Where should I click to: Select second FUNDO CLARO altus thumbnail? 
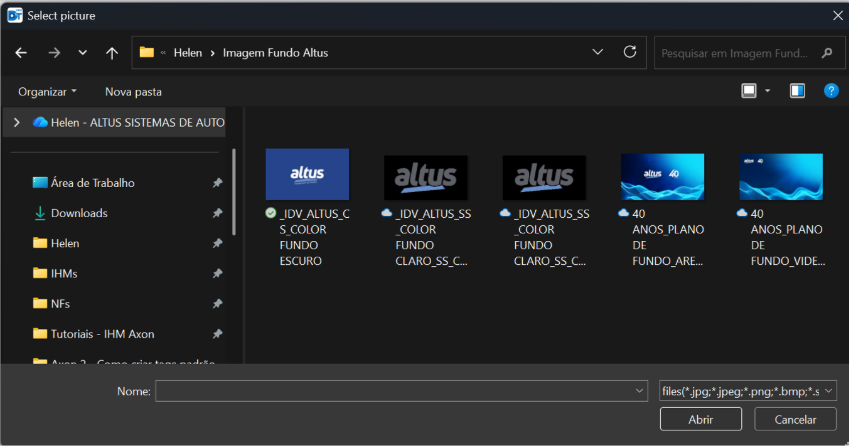tap(544, 178)
